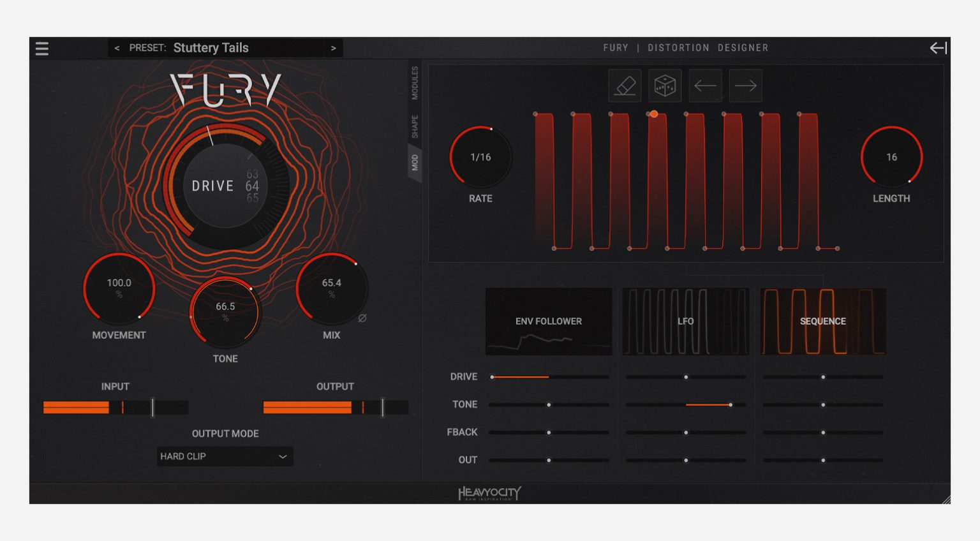Click the eraser icon to clear the sequence
980x541 pixels.
pyautogui.click(x=625, y=85)
